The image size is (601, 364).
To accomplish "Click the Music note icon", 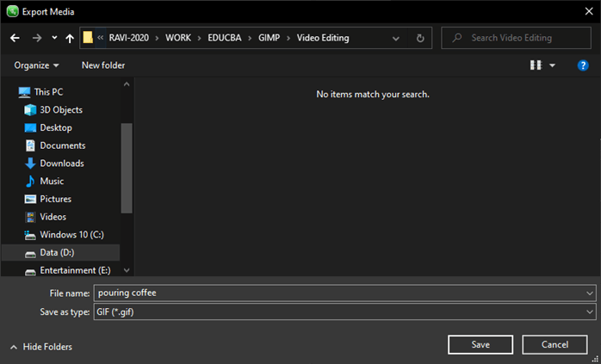I will tap(30, 181).
